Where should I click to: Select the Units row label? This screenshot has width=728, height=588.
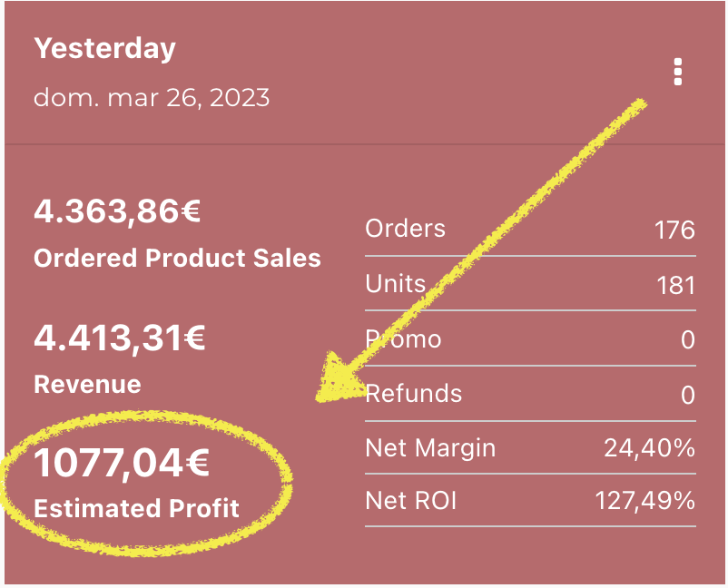pyautogui.click(x=395, y=283)
